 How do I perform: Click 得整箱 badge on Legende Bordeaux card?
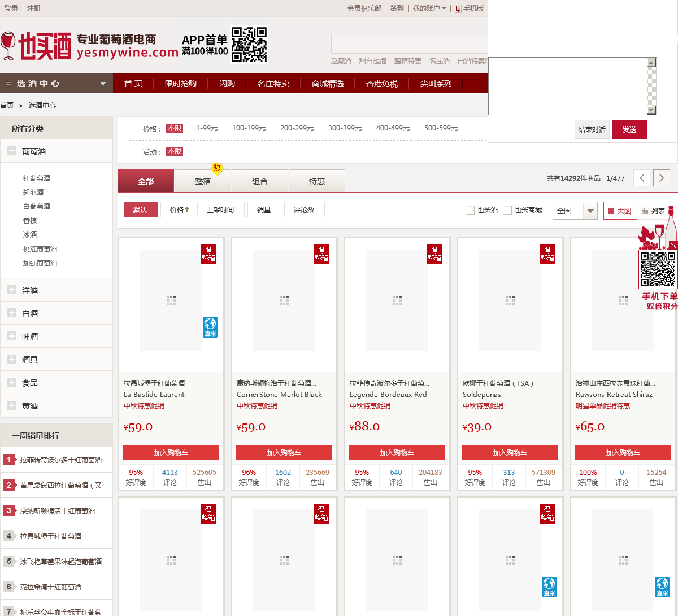pos(434,254)
